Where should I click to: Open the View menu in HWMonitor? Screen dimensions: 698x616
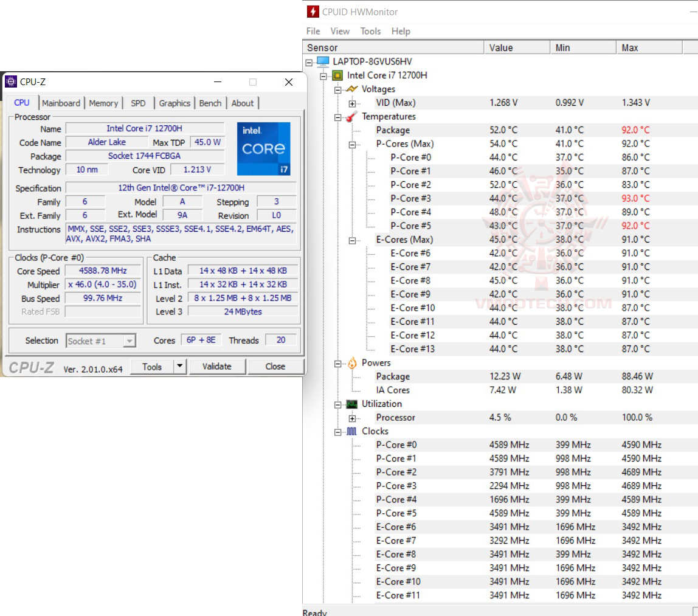(x=340, y=31)
